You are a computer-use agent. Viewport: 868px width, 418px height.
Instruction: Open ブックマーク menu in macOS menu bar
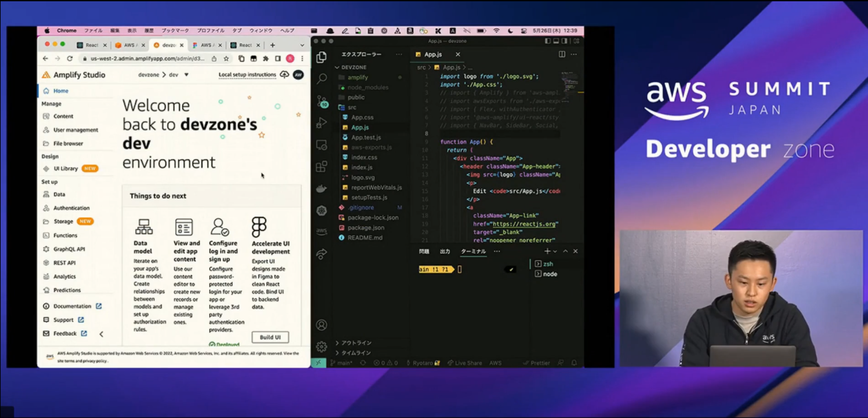[175, 30]
